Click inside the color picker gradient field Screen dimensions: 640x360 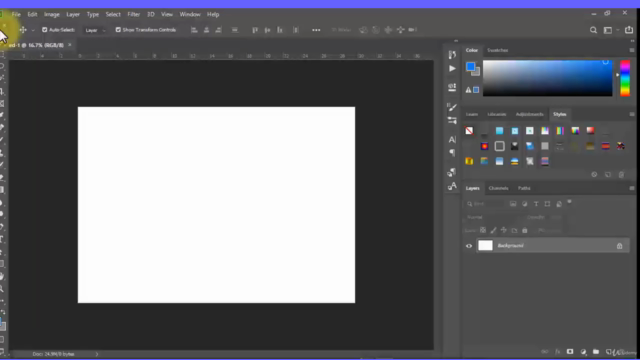pyautogui.click(x=547, y=78)
